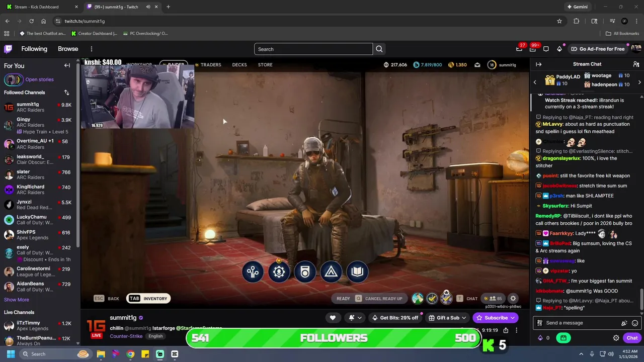
Task: Click Get Bits: 29% off
Action: (395, 318)
